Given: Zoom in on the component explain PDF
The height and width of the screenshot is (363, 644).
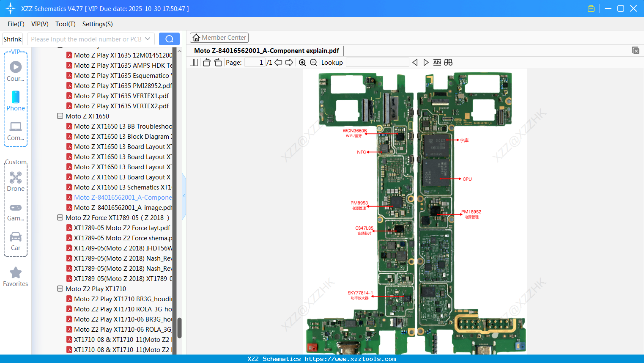Looking at the screenshot, I should [302, 62].
